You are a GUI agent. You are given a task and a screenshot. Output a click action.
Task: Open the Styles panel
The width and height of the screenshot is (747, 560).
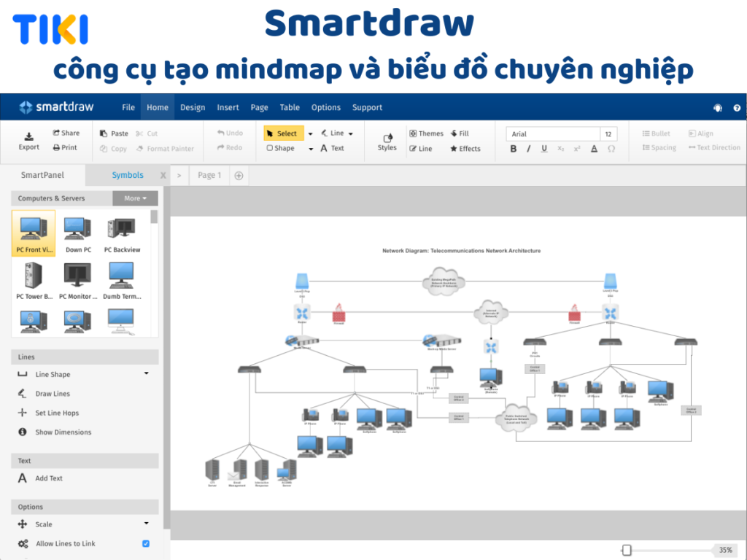pyautogui.click(x=386, y=141)
